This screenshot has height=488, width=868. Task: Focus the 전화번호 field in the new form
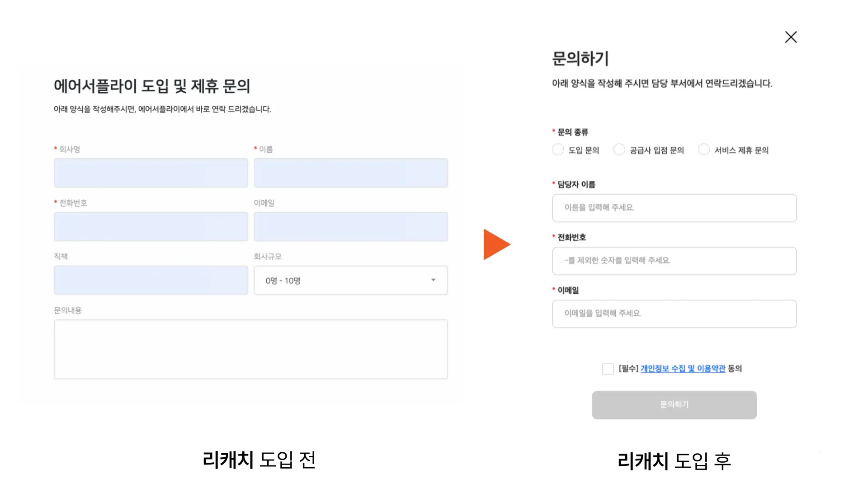pos(674,261)
